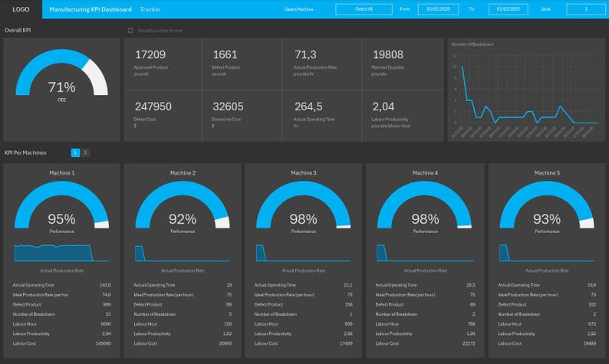Select Machine 2 Actual Operating Time row
The image size is (609, 364).
click(183, 285)
